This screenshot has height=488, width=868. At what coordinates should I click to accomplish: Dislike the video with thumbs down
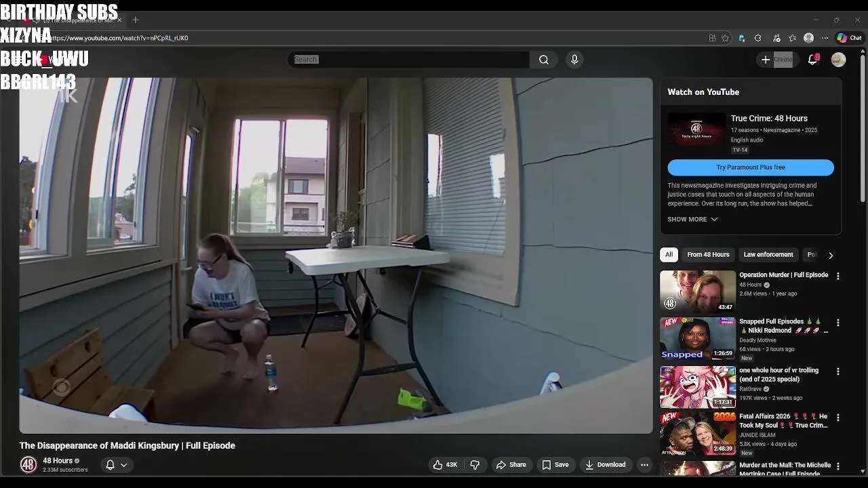pos(475,465)
